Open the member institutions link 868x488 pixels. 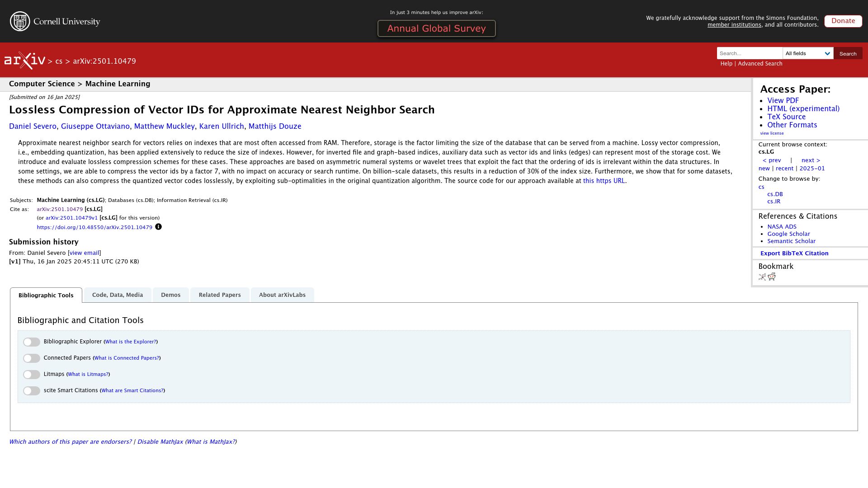734,25
